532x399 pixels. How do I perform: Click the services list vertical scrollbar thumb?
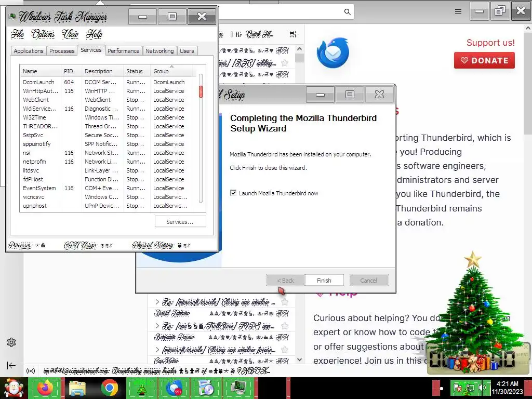(201, 91)
